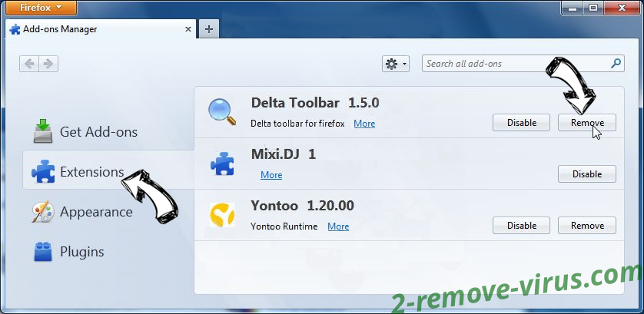The height and width of the screenshot is (314, 644).
Task: Click the Mixi.DJ puzzle icon
Action: click(x=222, y=164)
